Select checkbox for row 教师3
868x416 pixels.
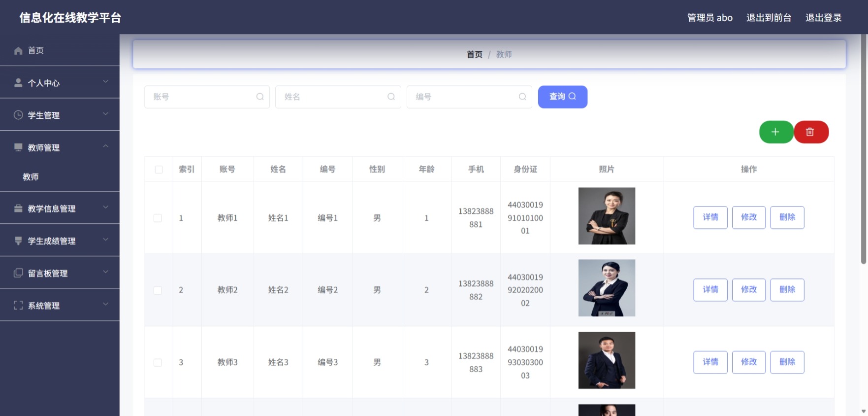tap(158, 362)
